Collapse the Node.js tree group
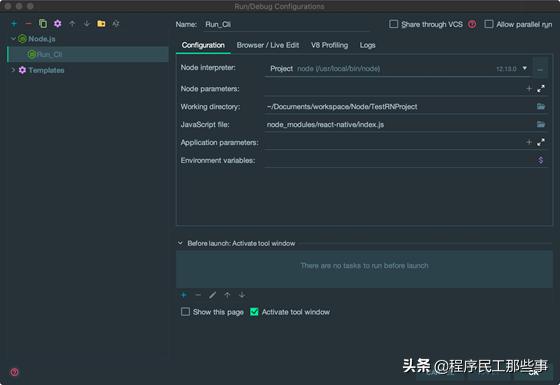The image size is (560, 385). [13, 39]
